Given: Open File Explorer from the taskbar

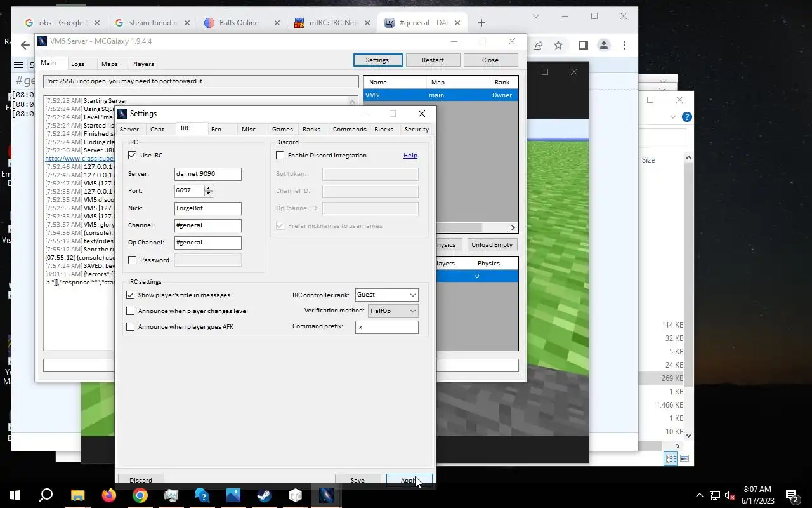Looking at the screenshot, I should coord(77,495).
